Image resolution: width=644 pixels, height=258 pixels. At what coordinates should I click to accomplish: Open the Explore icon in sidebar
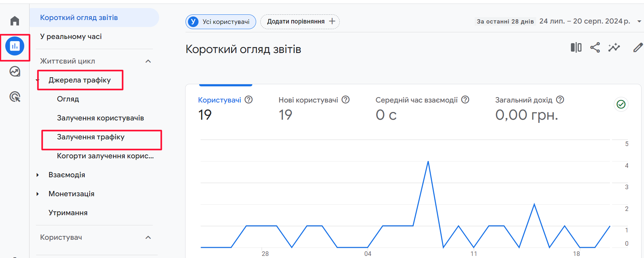(x=15, y=72)
